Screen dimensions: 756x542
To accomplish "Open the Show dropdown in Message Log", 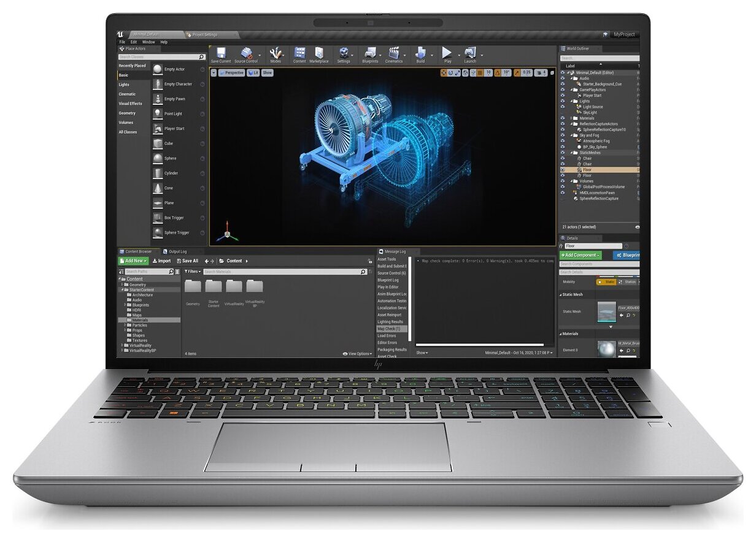I will 422,353.
